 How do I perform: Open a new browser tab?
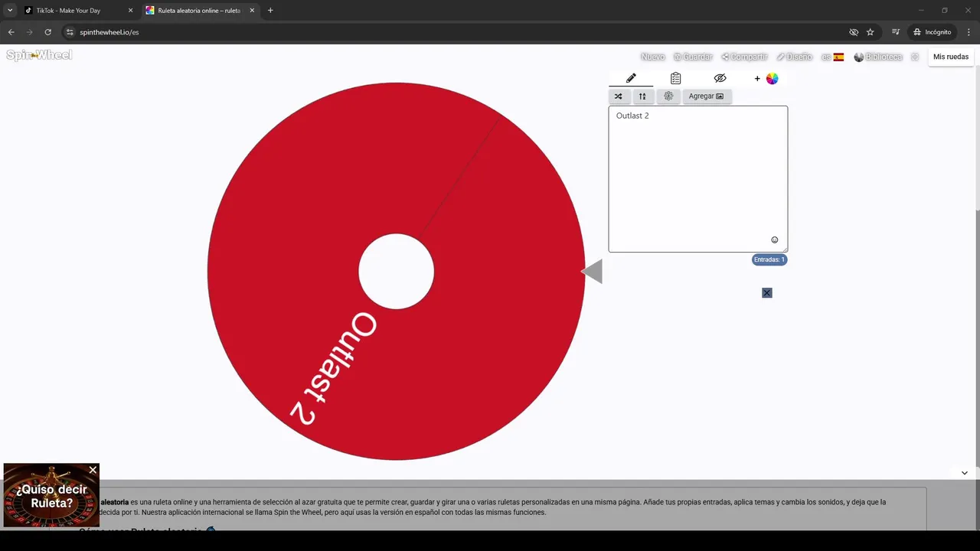coord(270,11)
